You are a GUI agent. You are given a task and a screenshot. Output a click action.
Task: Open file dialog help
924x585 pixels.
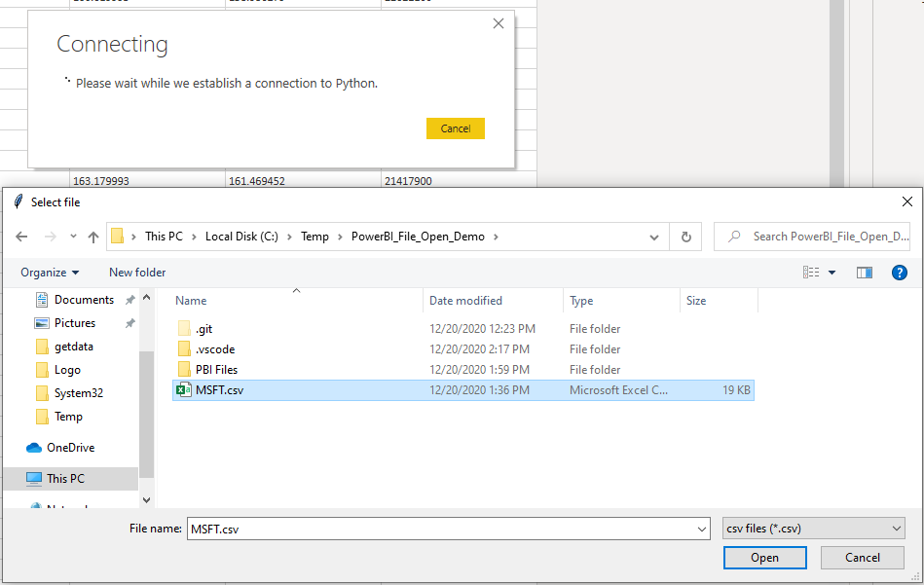pos(900,273)
